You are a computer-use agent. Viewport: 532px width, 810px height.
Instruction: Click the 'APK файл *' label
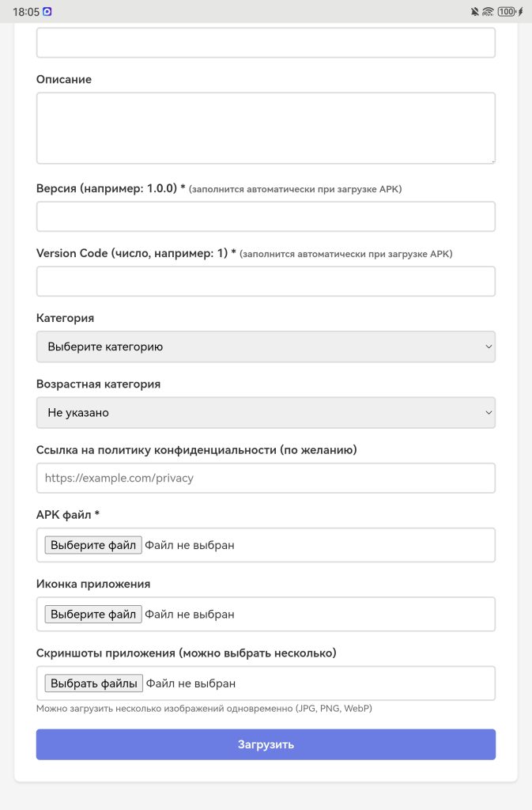[68, 515]
